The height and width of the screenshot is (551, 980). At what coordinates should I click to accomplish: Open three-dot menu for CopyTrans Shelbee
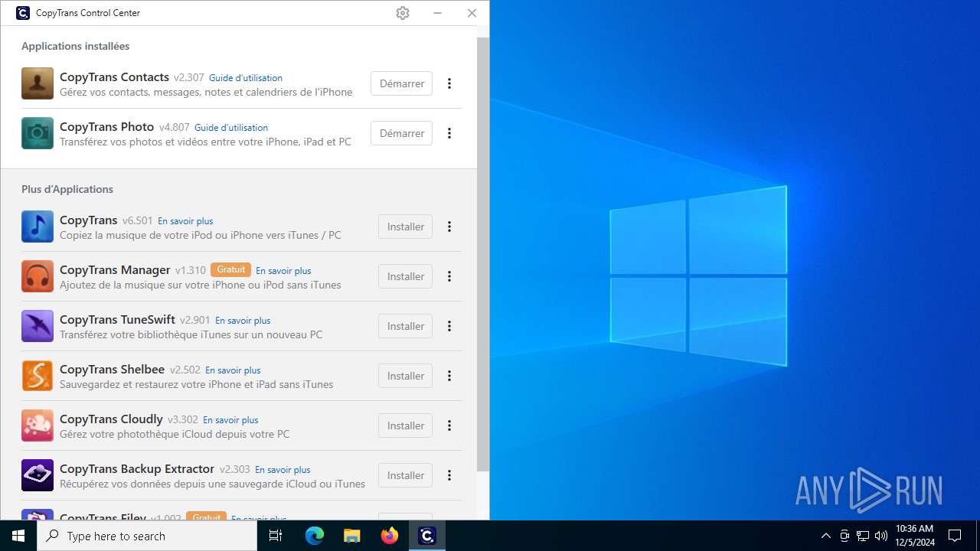(x=449, y=376)
